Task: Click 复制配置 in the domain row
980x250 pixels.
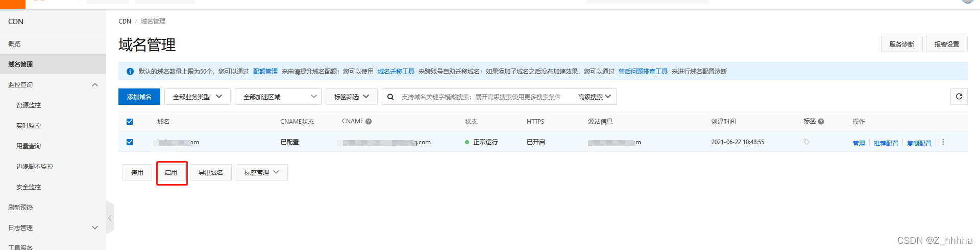Action: 919,143
